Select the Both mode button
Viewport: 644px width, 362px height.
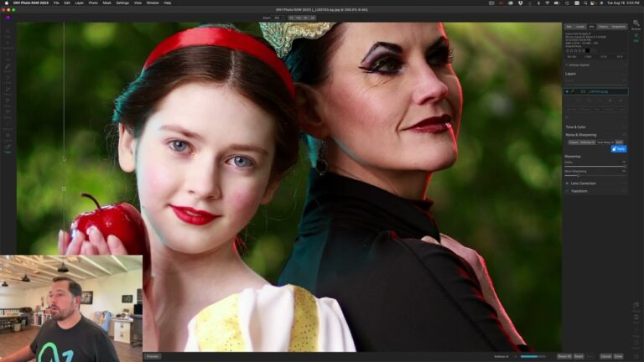point(619,142)
